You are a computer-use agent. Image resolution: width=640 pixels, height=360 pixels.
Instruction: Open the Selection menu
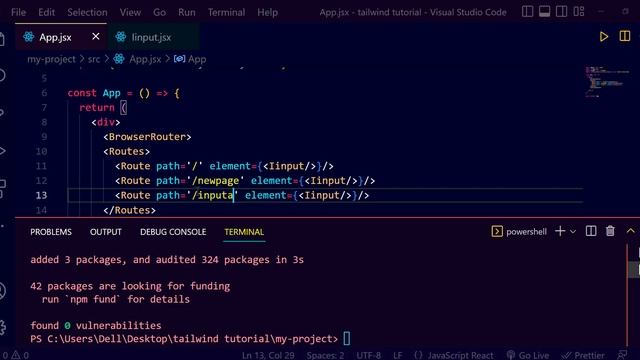[87, 12]
